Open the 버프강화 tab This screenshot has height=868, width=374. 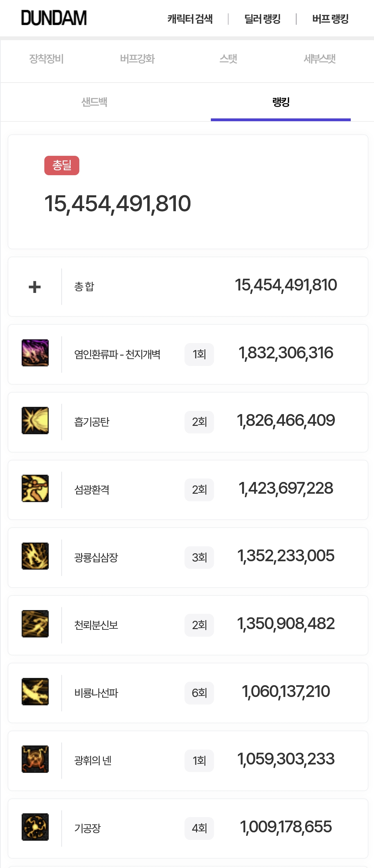pos(137,59)
